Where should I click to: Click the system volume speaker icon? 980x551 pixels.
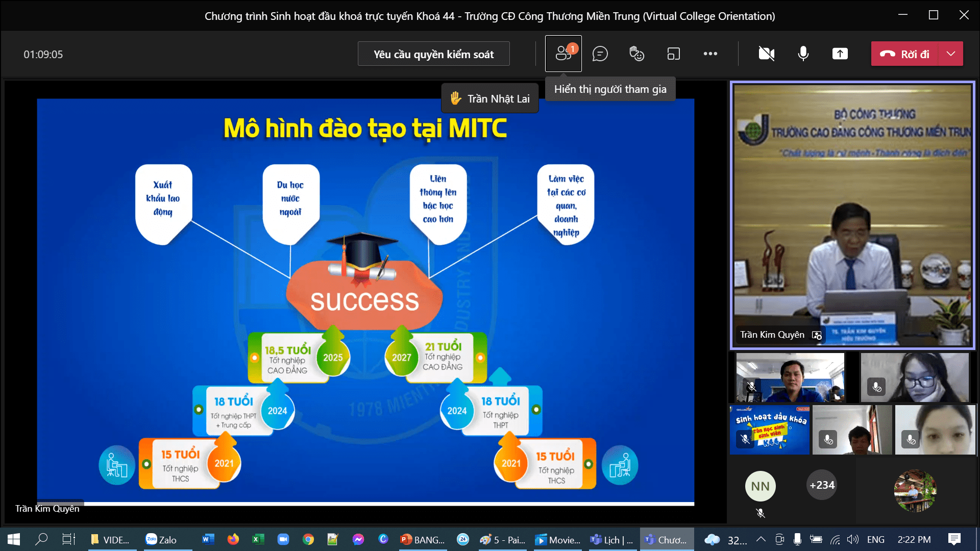(852, 539)
